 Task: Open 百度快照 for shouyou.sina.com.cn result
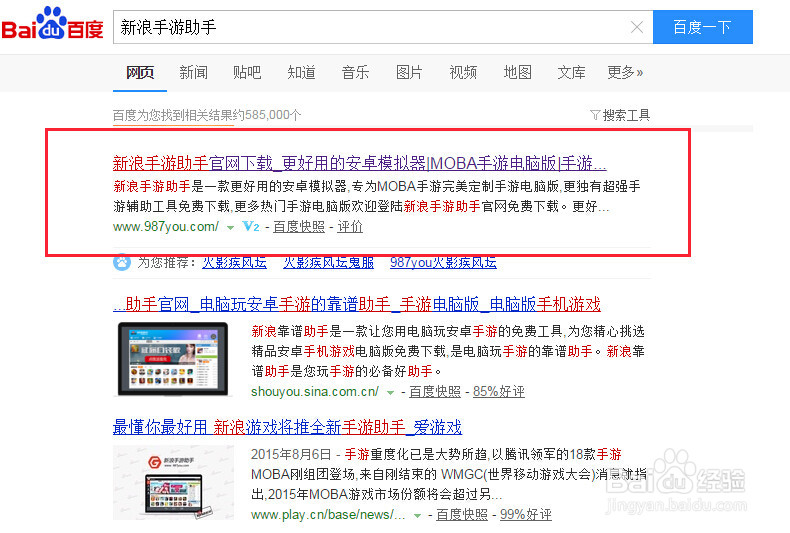(x=435, y=391)
